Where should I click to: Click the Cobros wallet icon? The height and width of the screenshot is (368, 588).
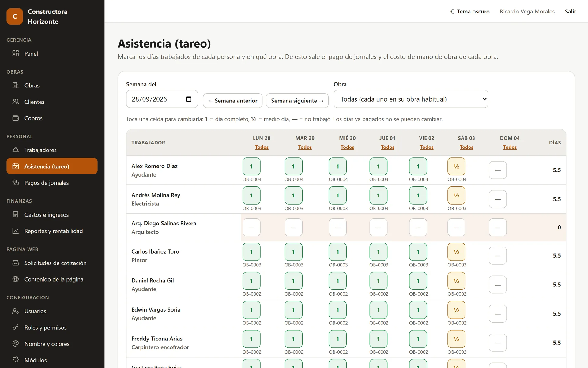[16, 118]
